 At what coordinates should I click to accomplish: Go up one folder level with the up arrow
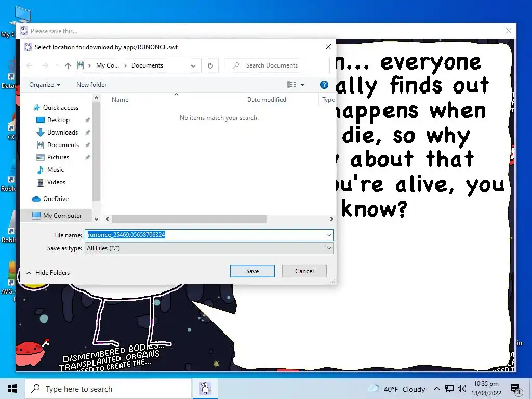pos(68,66)
